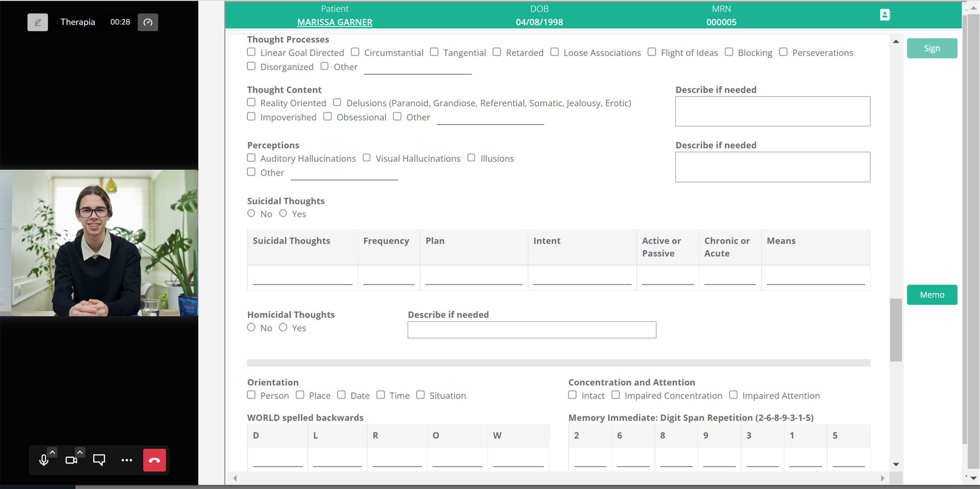
Task: Turn off the camera
Action: click(x=72, y=460)
